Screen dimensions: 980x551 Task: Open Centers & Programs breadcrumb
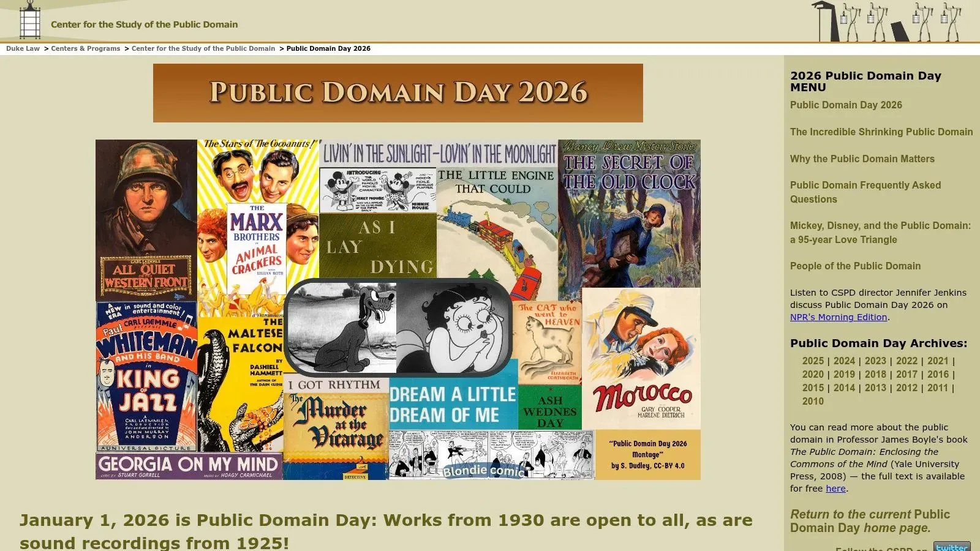point(86,48)
